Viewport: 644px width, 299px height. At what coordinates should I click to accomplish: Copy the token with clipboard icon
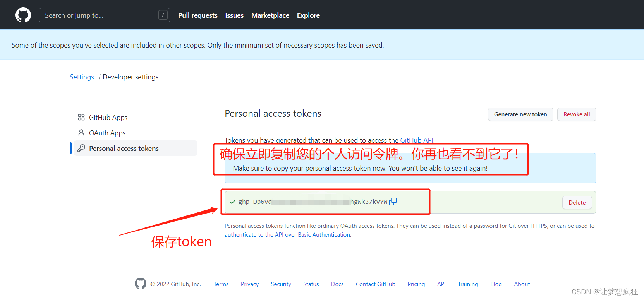[x=393, y=202]
